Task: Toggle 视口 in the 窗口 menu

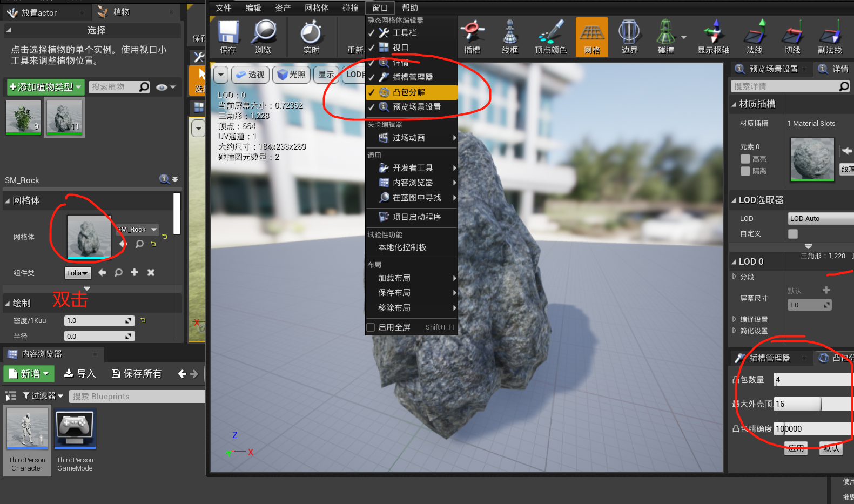Action: (x=412, y=48)
